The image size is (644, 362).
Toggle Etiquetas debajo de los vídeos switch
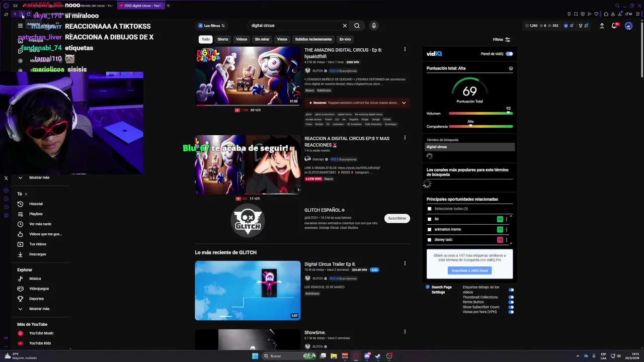(511, 290)
